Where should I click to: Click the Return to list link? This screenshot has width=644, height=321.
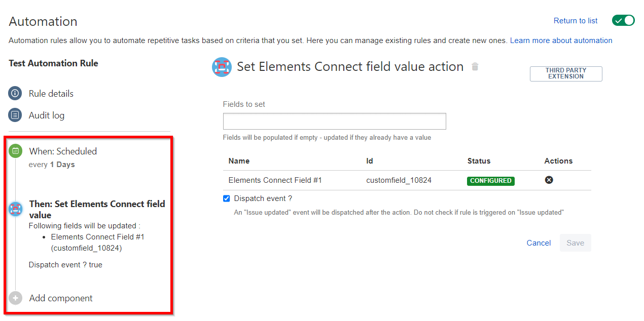575,21
